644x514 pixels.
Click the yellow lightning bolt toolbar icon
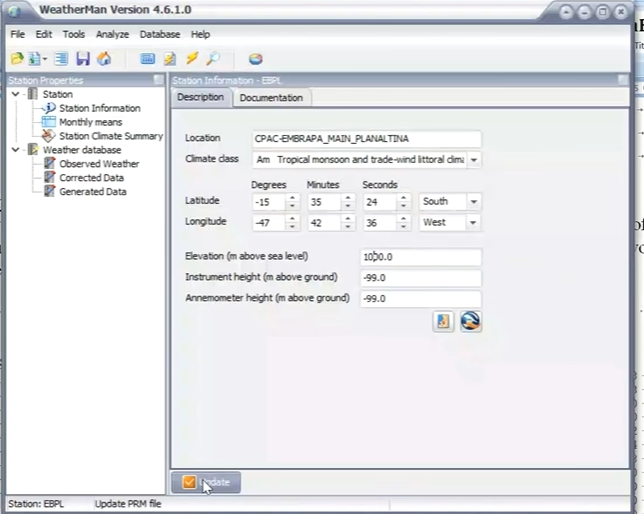pos(192,58)
